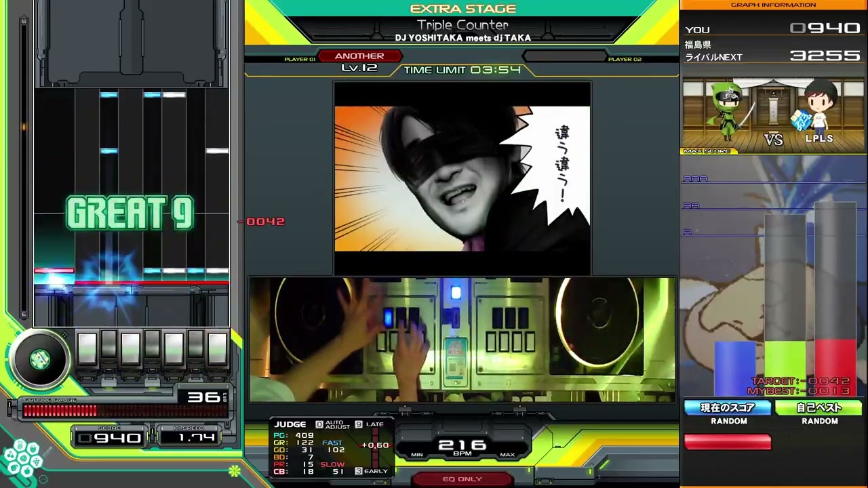Click the AAA rank line label
This screenshot has height=488, width=868.
(x=695, y=179)
